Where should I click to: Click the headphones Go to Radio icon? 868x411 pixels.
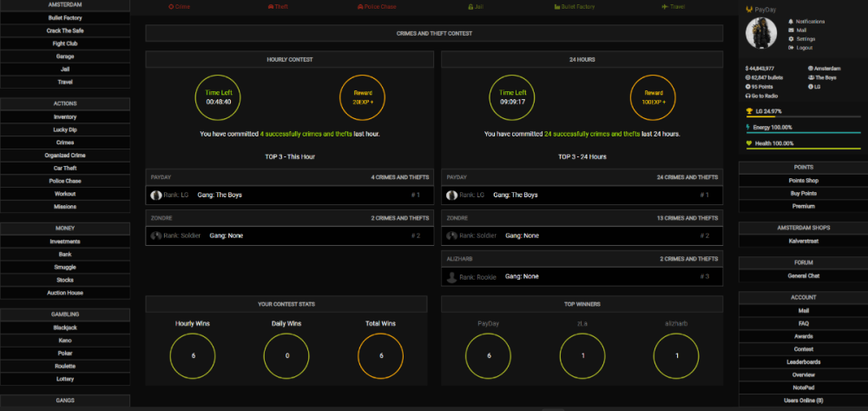(x=748, y=96)
